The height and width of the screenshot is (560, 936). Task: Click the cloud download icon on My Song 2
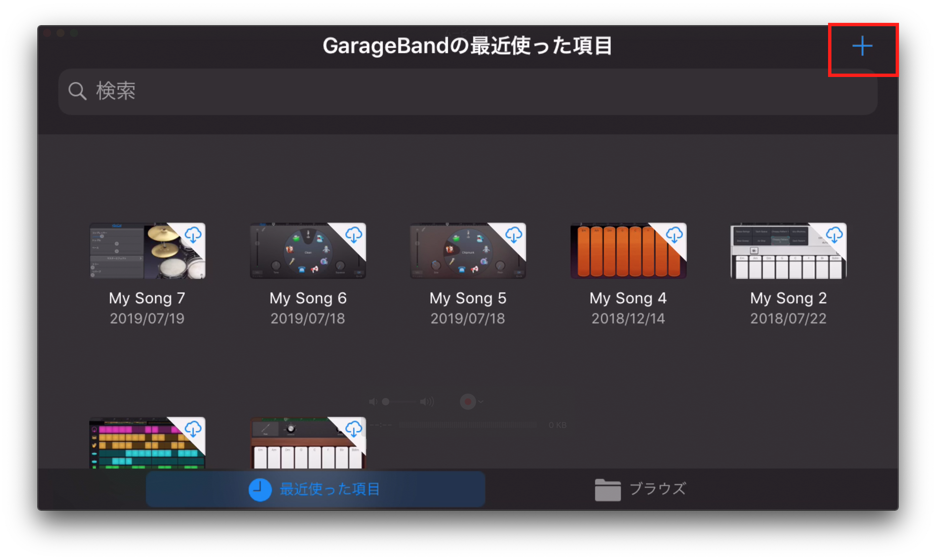[834, 235]
